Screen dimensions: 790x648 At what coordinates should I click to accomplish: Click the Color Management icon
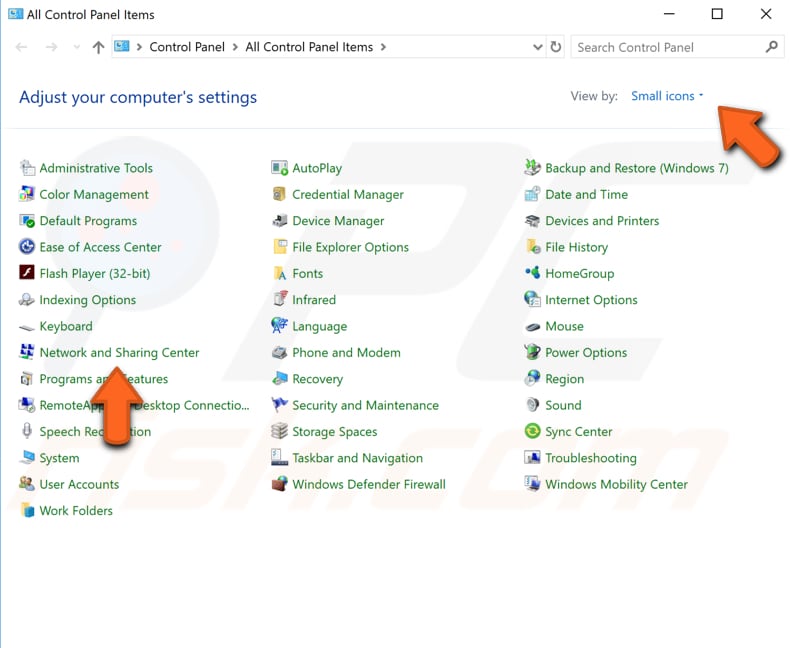tap(27, 194)
